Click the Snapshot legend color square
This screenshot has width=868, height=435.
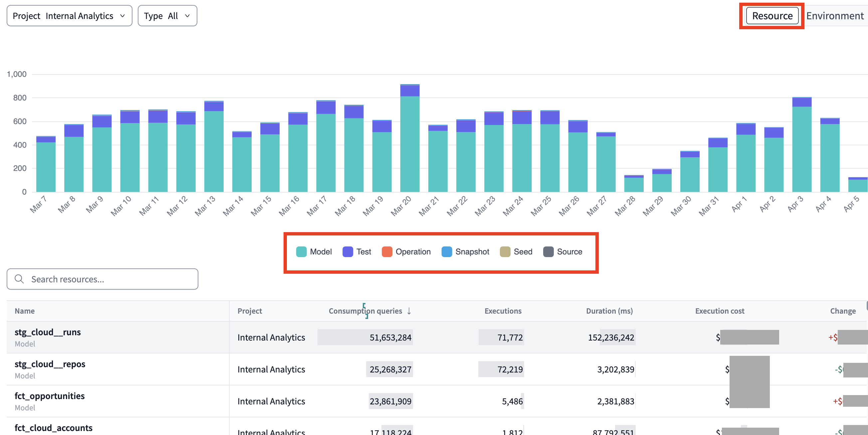pos(446,251)
